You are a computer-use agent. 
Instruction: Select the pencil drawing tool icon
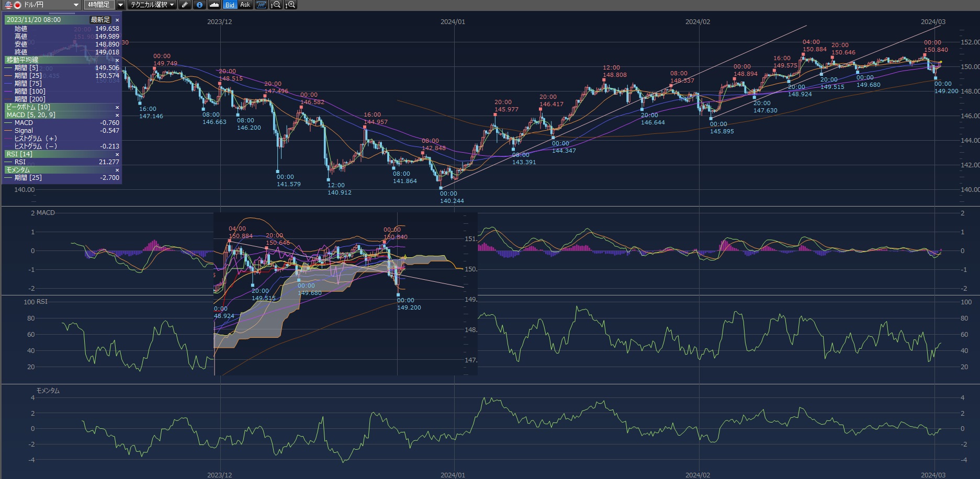185,5
